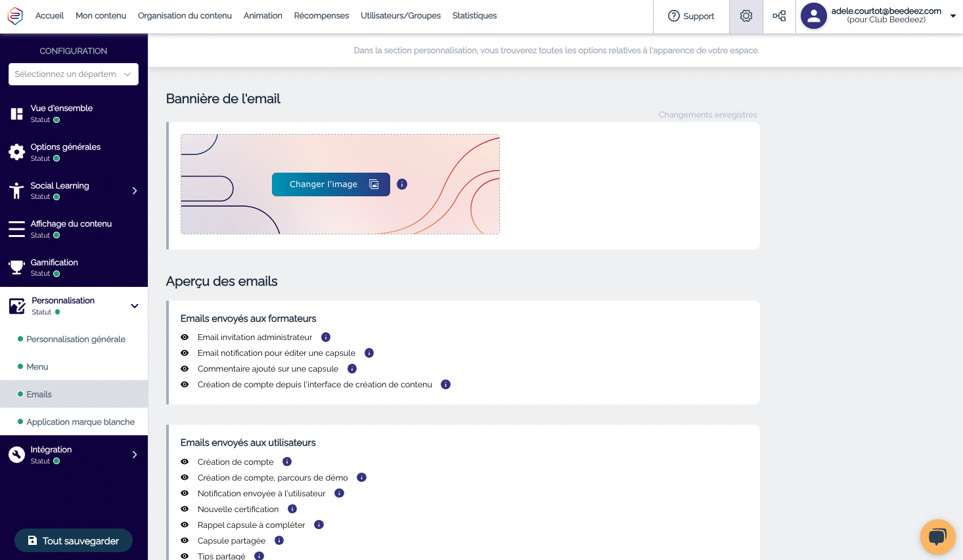Click info icon beside Nouvelle certification
Viewport: 963px width, 560px height.
point(292,509)
